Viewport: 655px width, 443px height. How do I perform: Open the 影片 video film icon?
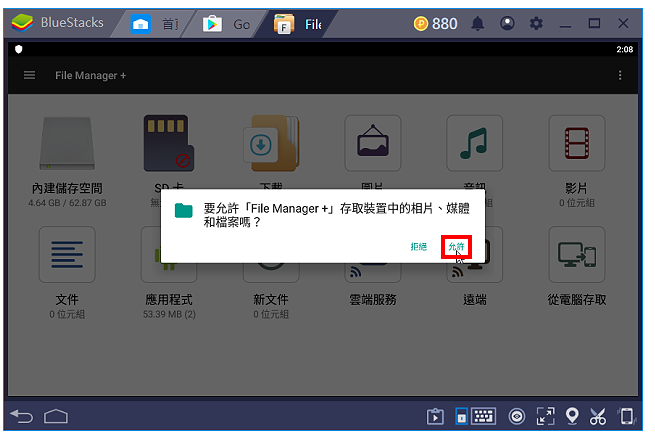click(x=577, y=143)
